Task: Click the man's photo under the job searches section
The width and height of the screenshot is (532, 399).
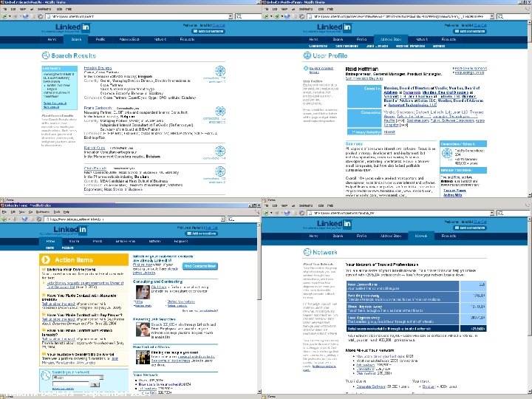Action: pyautogui.click(x=143, y=330)
